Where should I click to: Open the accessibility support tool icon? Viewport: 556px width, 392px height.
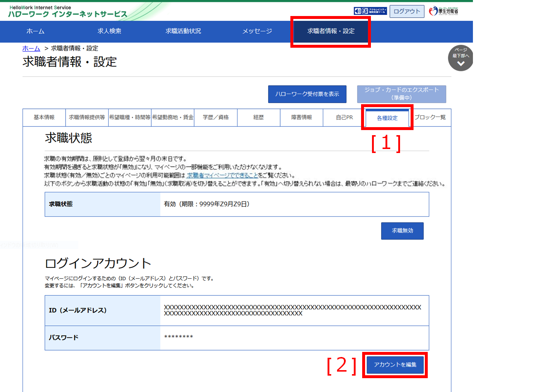click(370, 11)
